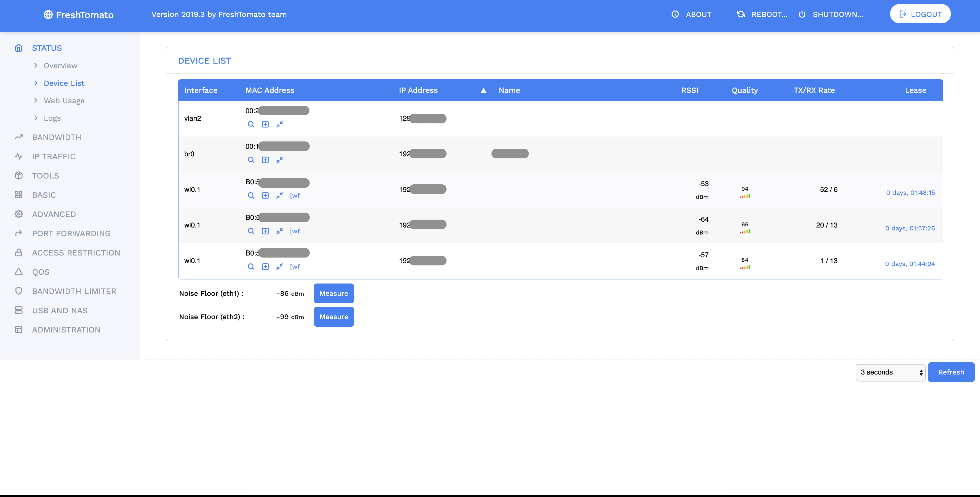Image resolution: width=980 pixels, height=497 pixels.
Task: Expand the Logs item chevron
Action: [36, 118]
